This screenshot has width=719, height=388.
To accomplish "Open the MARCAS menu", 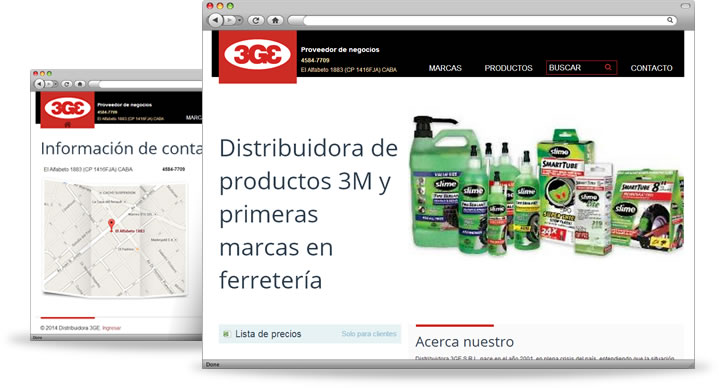I will pyautogui.click(x=445, y=68).
